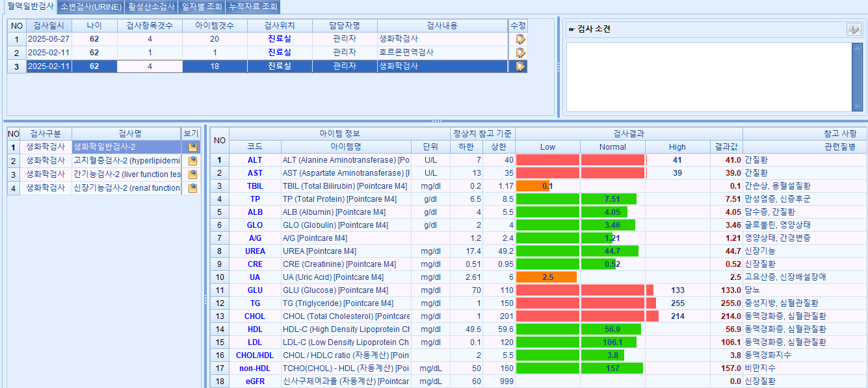Screen dimensions: 868x388
Task: Open the edit icon for the 2025-06-27 row
Action: [519, 39]
